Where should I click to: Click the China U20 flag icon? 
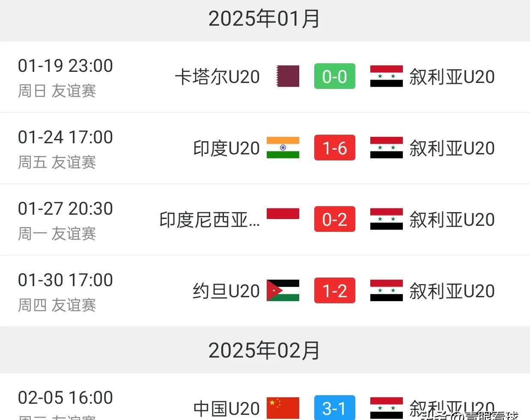click(283, 408)
